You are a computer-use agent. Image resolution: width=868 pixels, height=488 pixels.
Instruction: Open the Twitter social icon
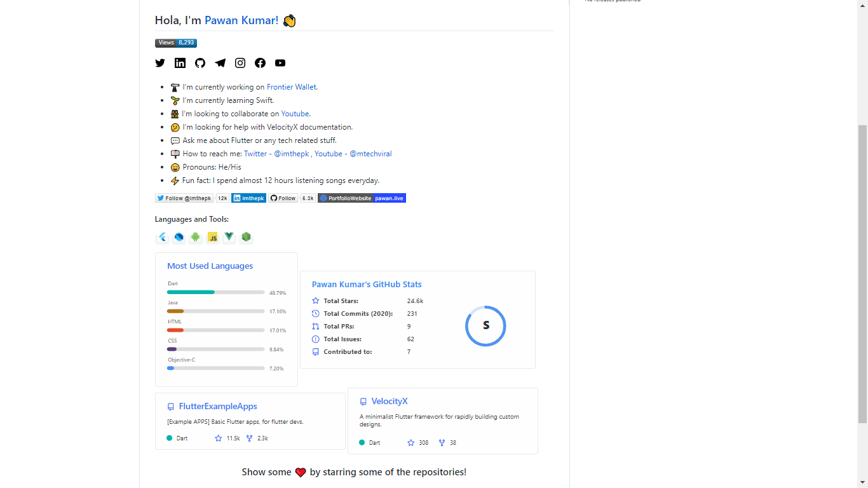pyautogui.click(x=160, y=63)
